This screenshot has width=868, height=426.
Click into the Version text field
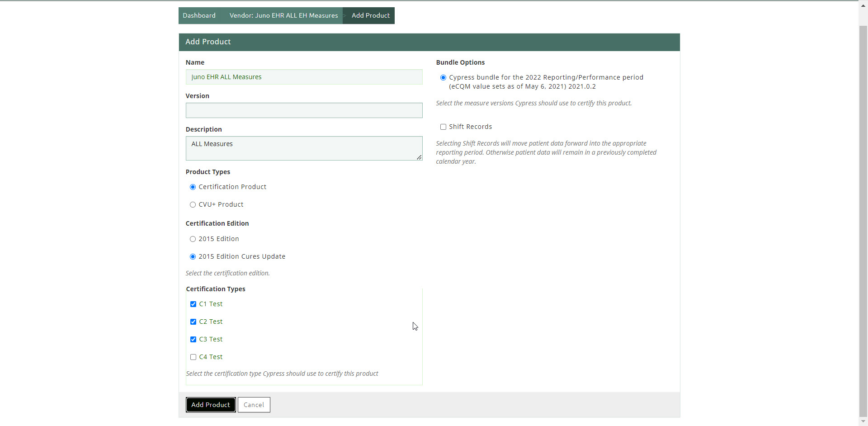click(304, 110)
